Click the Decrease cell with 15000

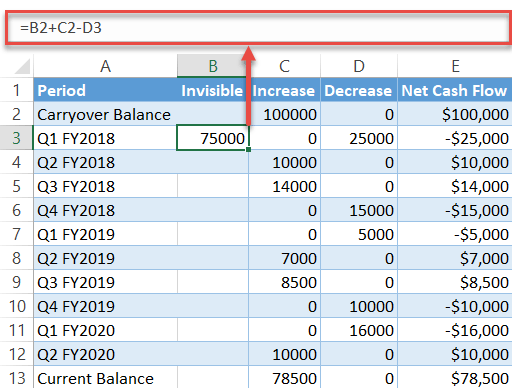tap(359, 210)
